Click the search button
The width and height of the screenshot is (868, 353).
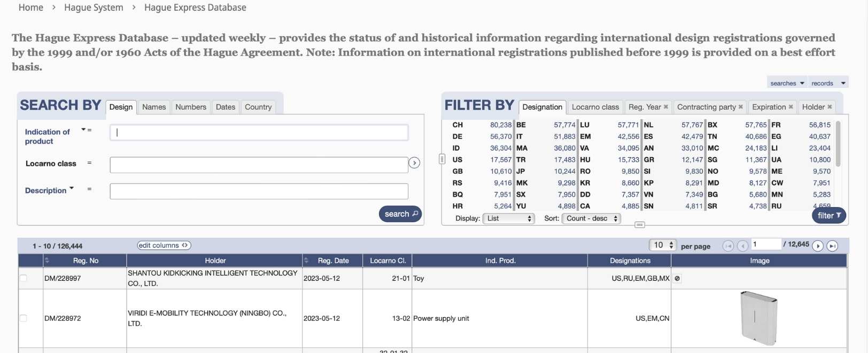[400, 214]
